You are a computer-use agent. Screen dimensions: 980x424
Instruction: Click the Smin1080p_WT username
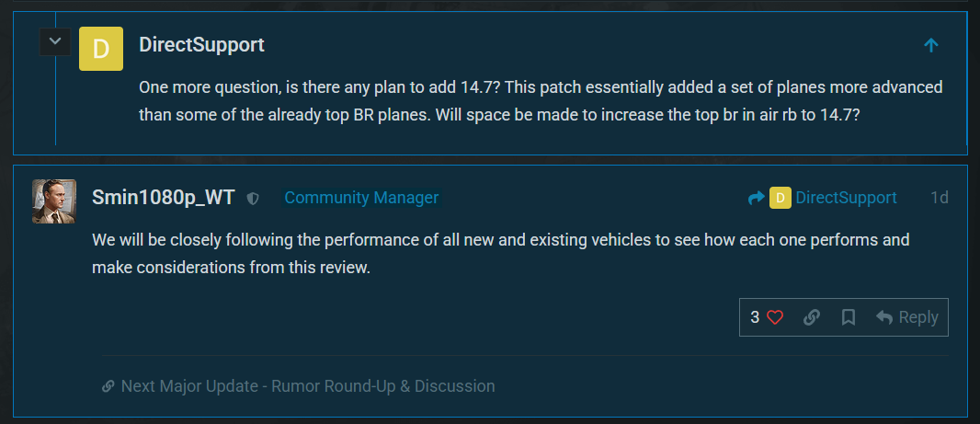(164, 198)
